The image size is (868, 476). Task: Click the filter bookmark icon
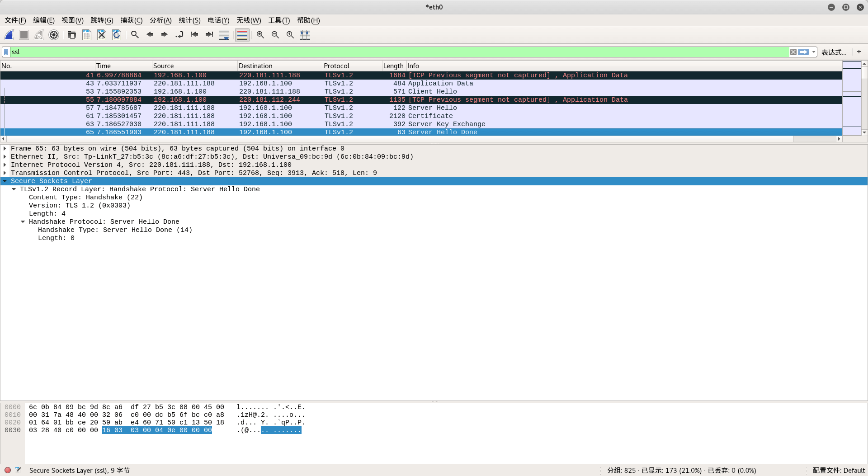tap(6, 52)
